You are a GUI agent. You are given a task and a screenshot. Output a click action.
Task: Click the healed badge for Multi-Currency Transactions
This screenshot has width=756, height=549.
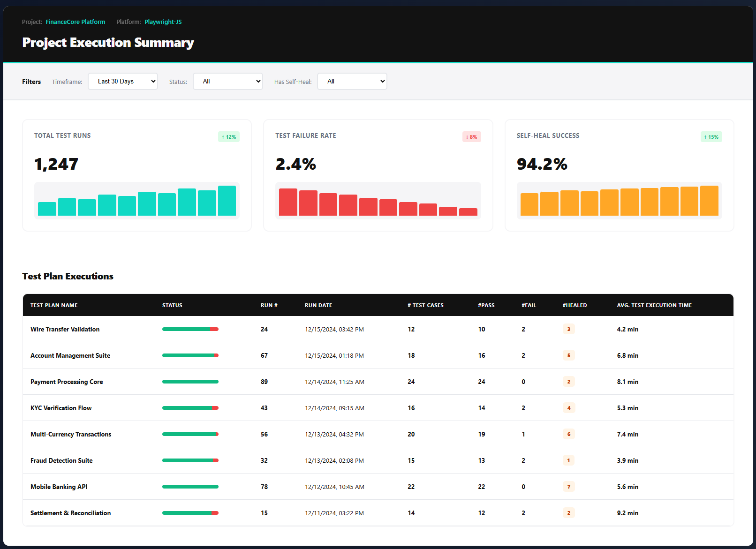[569, 434]
